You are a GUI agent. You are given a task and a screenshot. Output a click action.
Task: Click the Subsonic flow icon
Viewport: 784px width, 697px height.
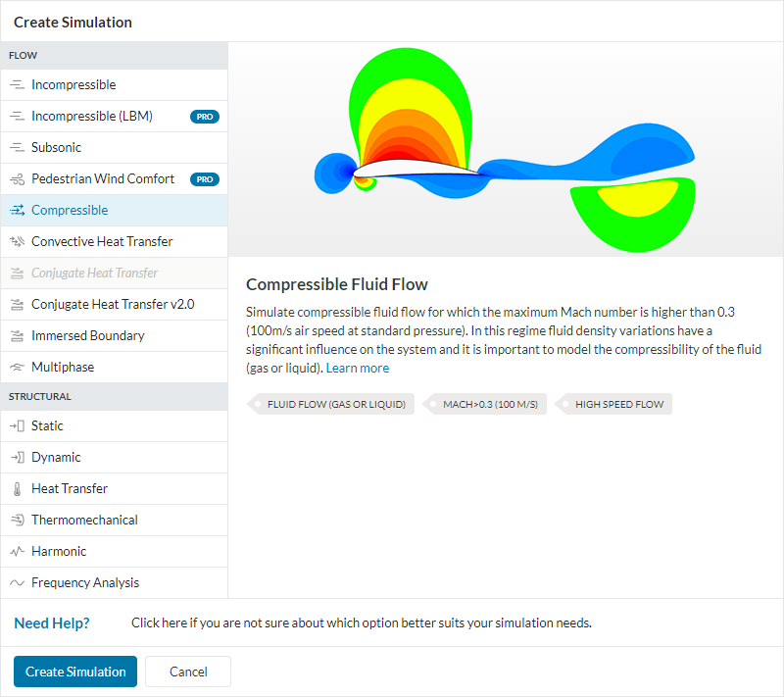coord(17,148)
